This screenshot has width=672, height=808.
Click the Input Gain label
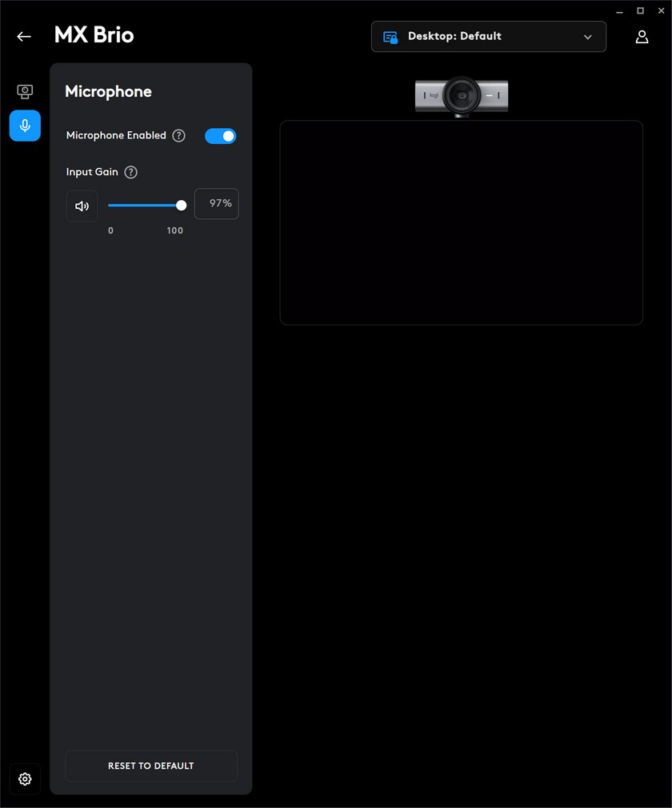(92, 172)
